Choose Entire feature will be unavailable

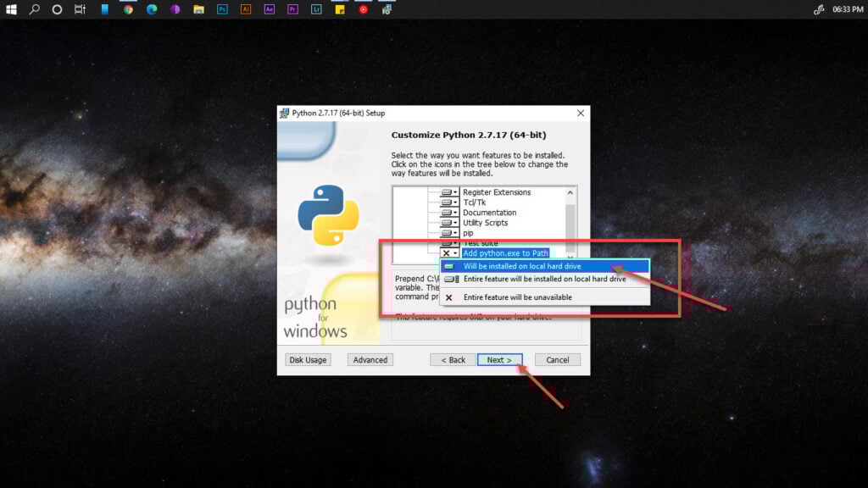[545, 297]
